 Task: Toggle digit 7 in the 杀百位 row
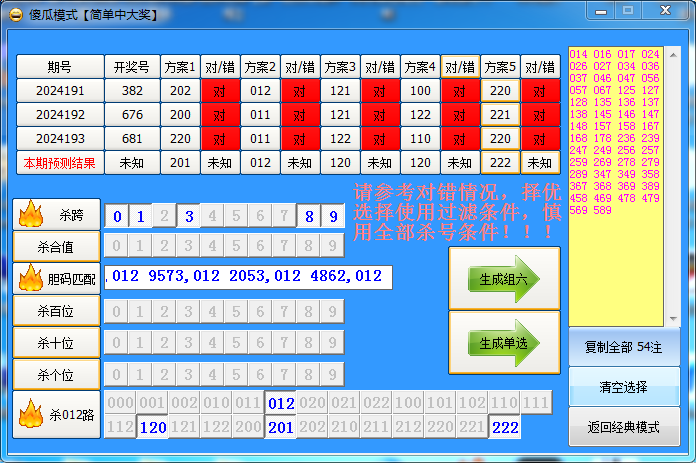coord(285,311)
